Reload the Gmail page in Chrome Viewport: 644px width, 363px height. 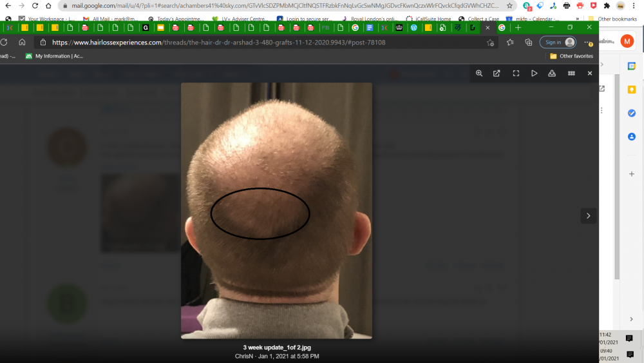pos(35,6)
